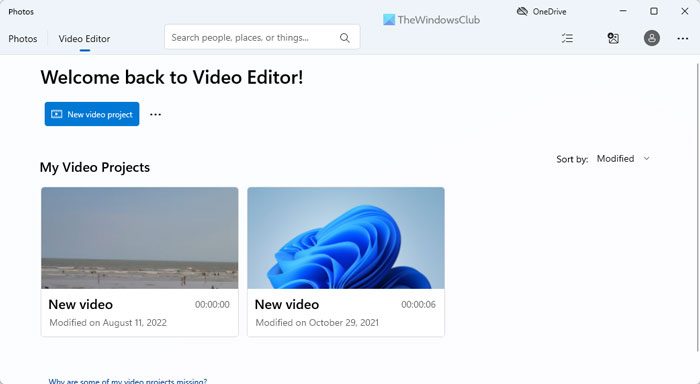Open the ellipsis menu beside New video project

pos(155,115)
